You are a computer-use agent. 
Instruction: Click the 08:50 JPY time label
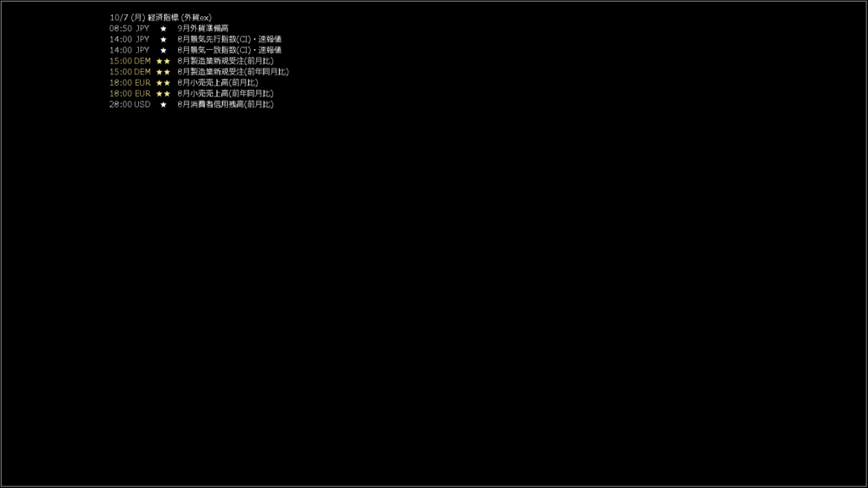[x=130, y=28]
